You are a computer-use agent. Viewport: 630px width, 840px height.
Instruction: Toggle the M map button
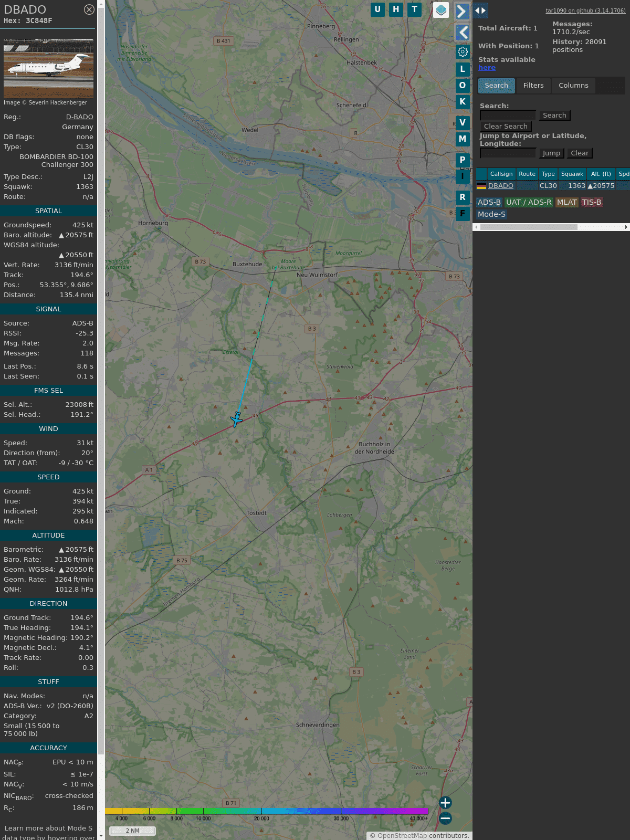point(463,139)
